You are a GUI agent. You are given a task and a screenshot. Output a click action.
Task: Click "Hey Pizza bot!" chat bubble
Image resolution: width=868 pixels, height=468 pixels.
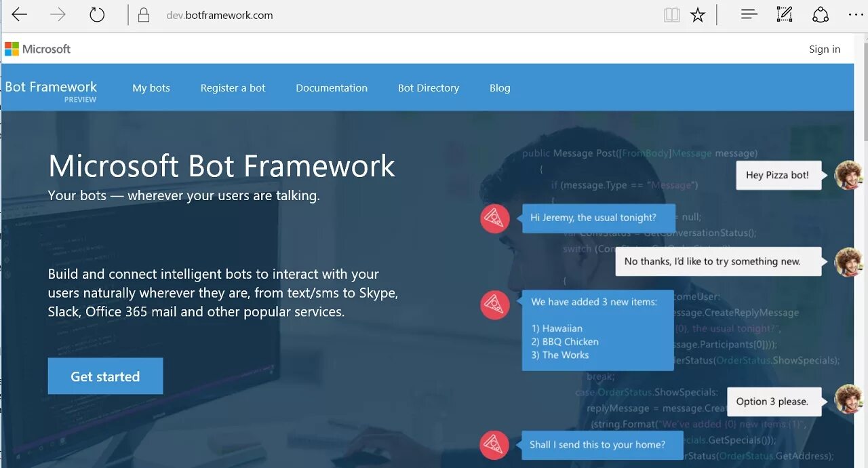[x=778, y=175]
